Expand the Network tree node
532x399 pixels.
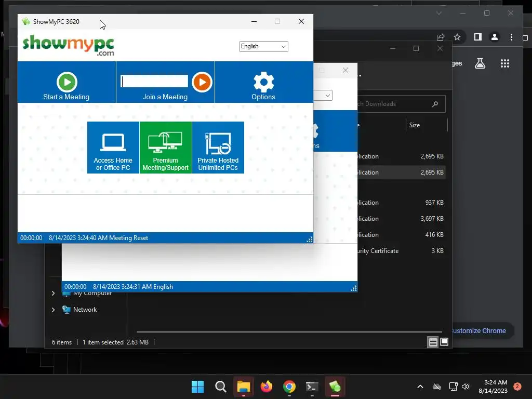pyautogui.click(x=54, y=310)
